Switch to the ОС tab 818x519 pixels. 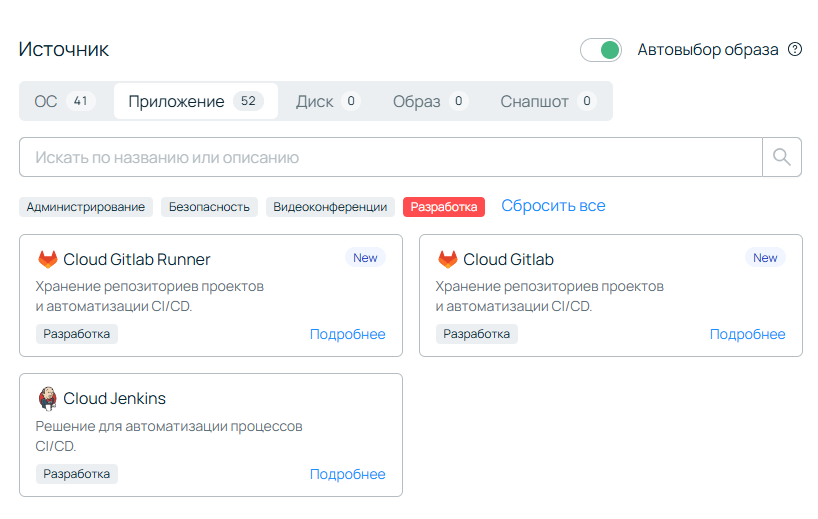tap(65, 101)
